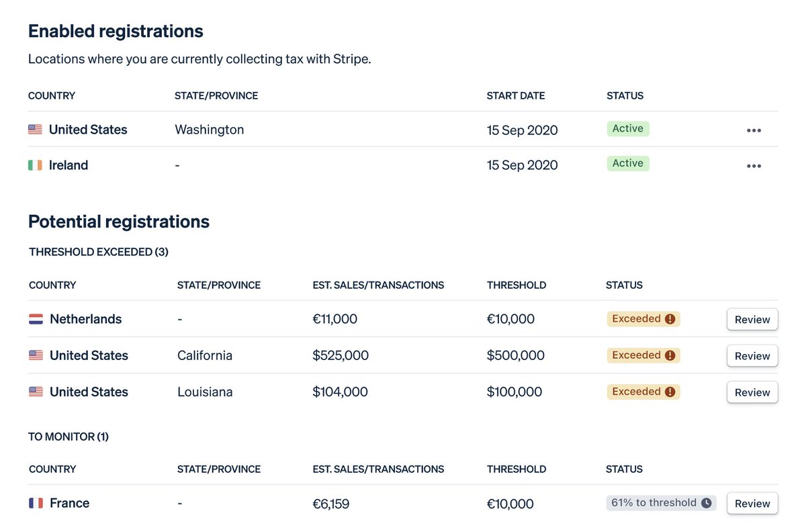Image resolution: width=806 pixels, height=532 pixels.
Task: Click the Netherlands Exceeded warning icon
Action: [670, 319]
